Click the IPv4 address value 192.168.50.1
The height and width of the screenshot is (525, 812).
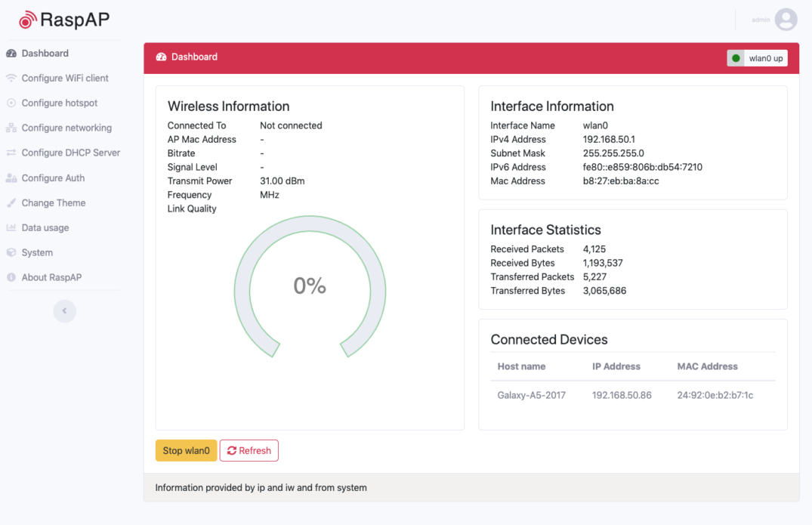pyautogui.click(x=609, y=139)
